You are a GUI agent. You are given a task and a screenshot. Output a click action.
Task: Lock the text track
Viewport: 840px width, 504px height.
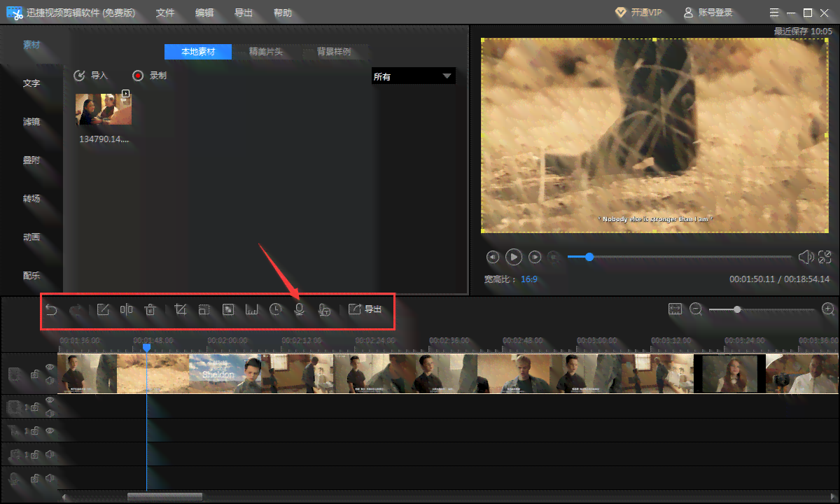coord(35,431)
